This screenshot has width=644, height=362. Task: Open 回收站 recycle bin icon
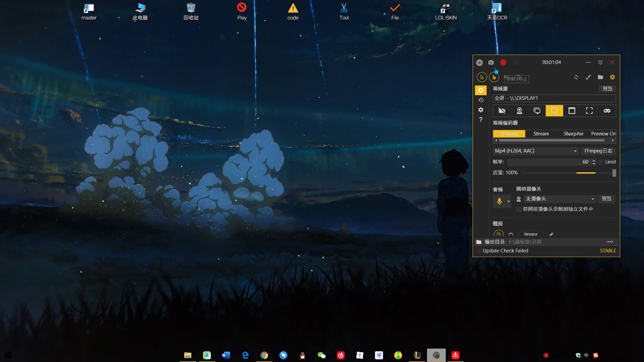point(191,11)
